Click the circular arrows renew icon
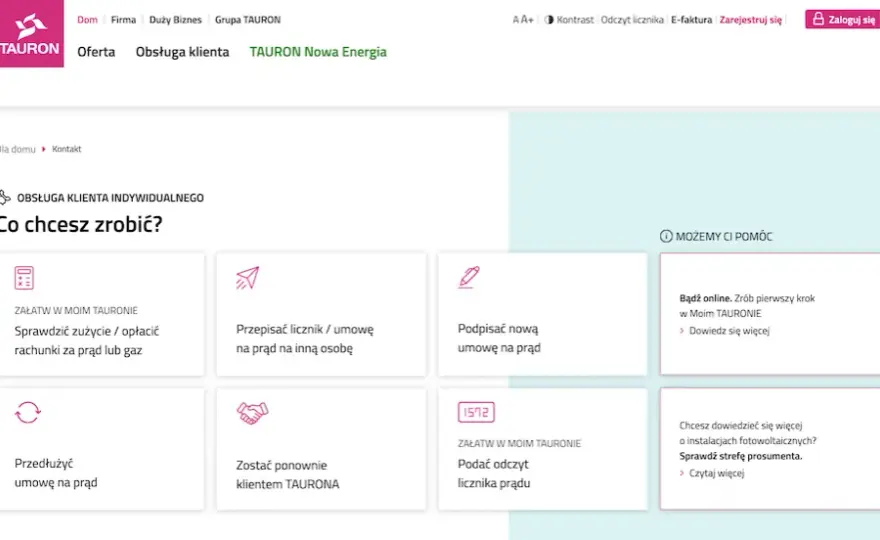The height and width of the screenshot is (540, 880). 28,413
